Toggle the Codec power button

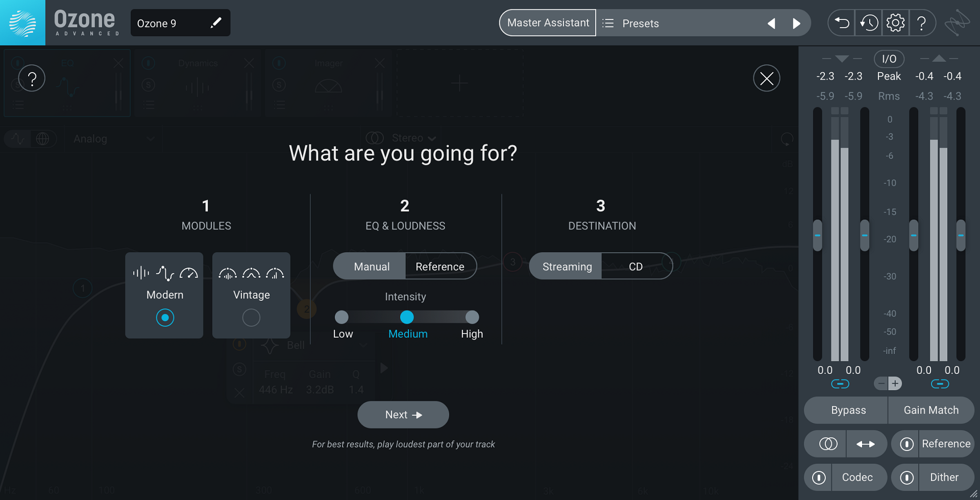point(819,478)
